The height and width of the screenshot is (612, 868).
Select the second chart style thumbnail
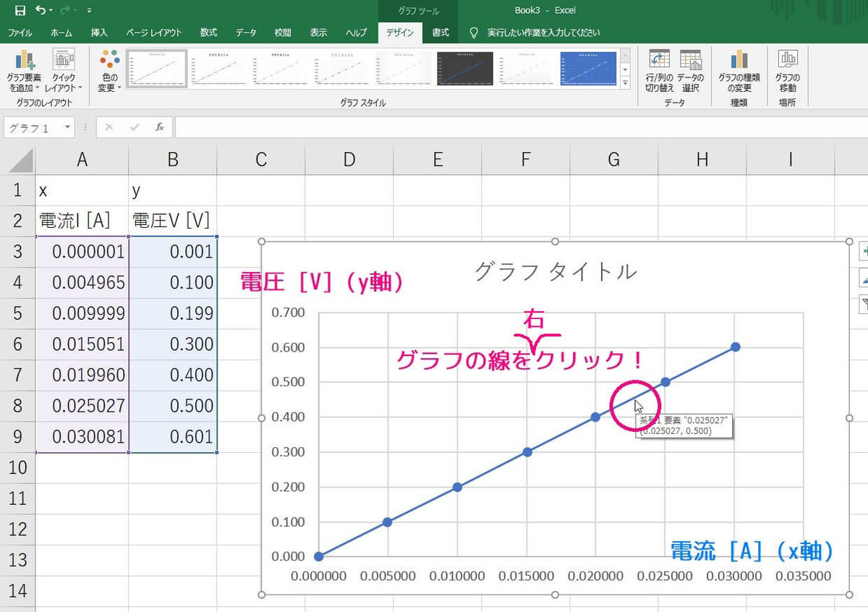click(218, 69)
